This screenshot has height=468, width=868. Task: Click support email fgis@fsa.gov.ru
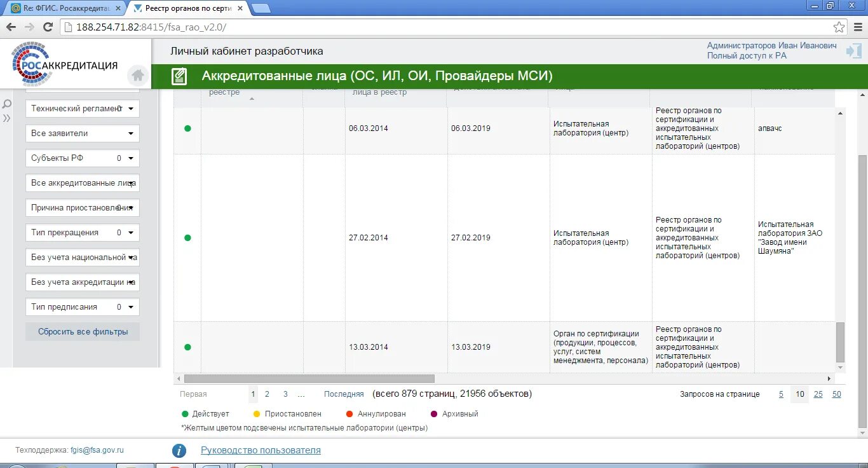[x=97, y=450]
